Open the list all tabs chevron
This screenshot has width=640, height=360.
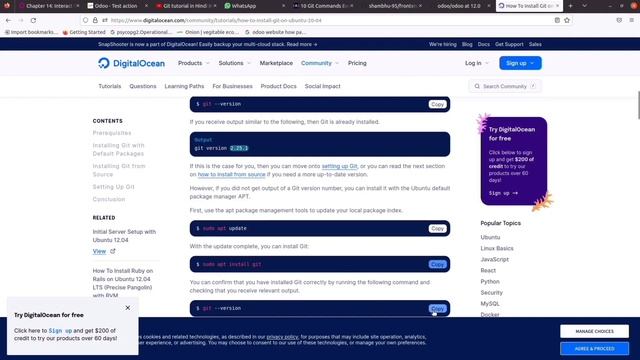pos(584,6)
